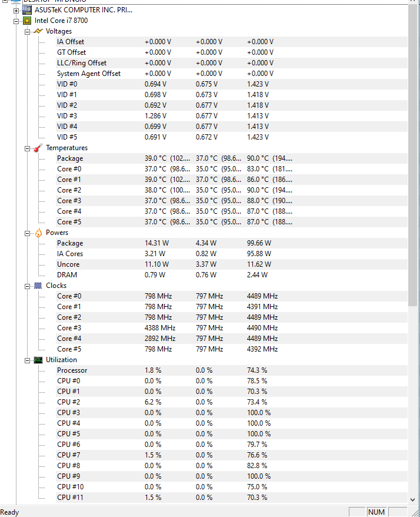Select the CPU #9 utilization row

coord(232,476)
